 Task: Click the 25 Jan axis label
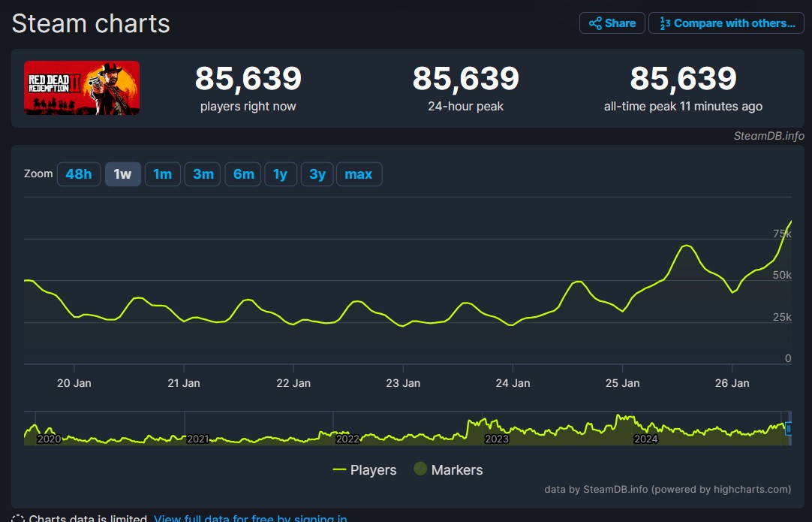[x=622, y=383]
